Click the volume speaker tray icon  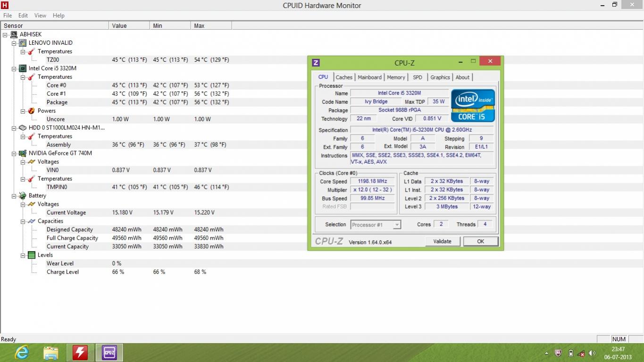(x=592, y=353)
